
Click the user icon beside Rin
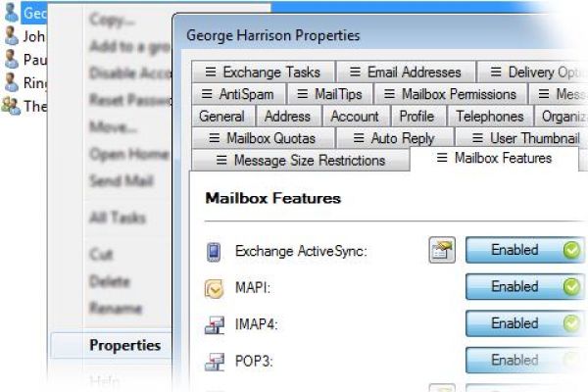(11, 82)
